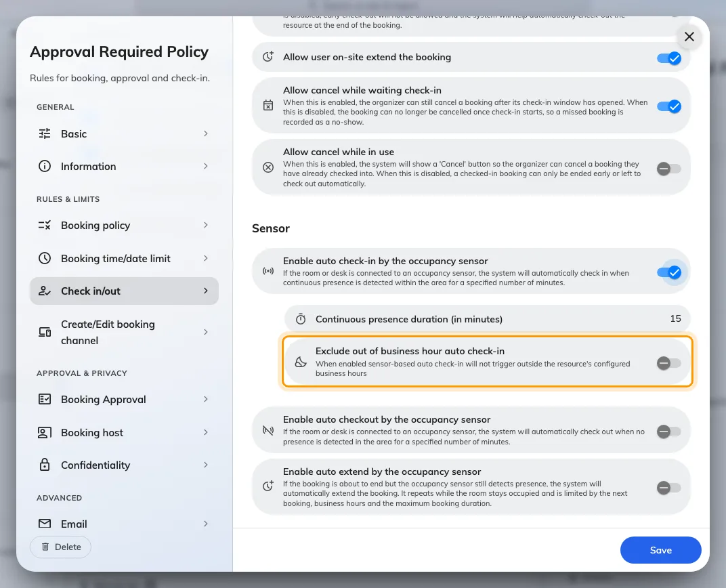The width and height of the screenshot is (726, 588).
Task: Click the Confidentiality lock icon
Action: tap(45, 465)
